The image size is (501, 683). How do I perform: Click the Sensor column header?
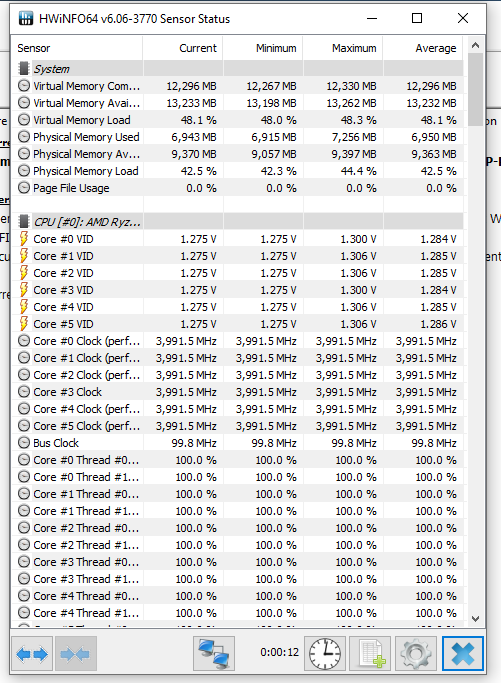(78, 48)
